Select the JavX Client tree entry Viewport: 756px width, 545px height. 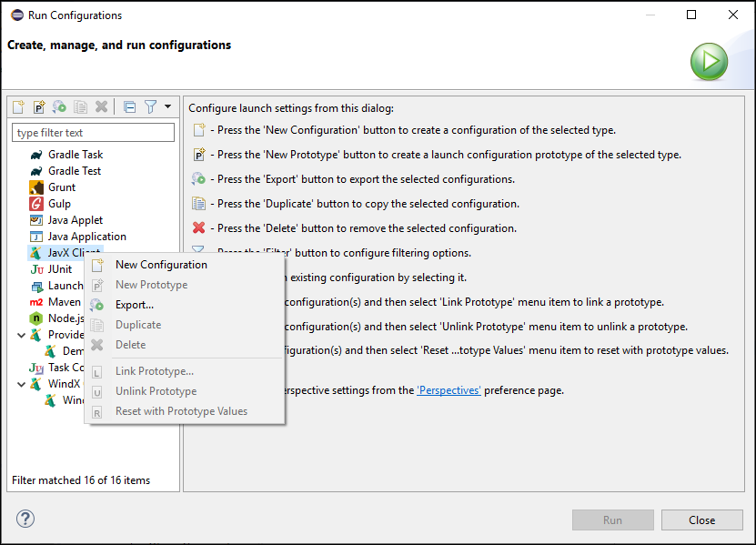(x=65, y=253)
